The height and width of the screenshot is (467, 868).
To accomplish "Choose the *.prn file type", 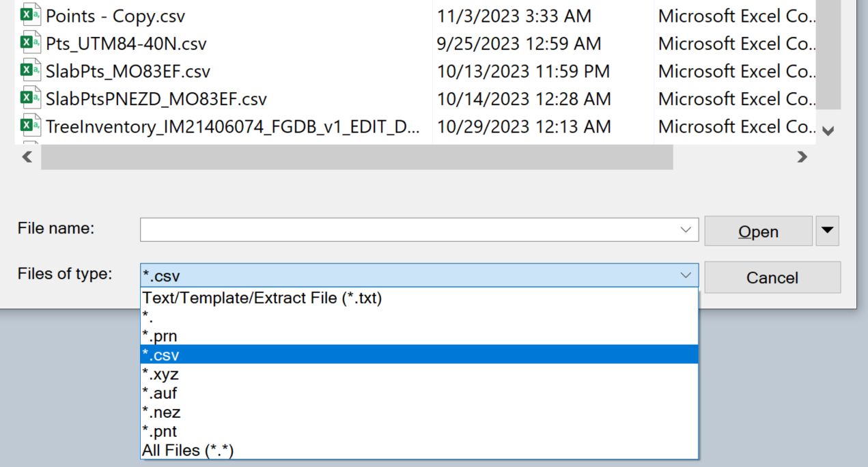I will [160, 336].
